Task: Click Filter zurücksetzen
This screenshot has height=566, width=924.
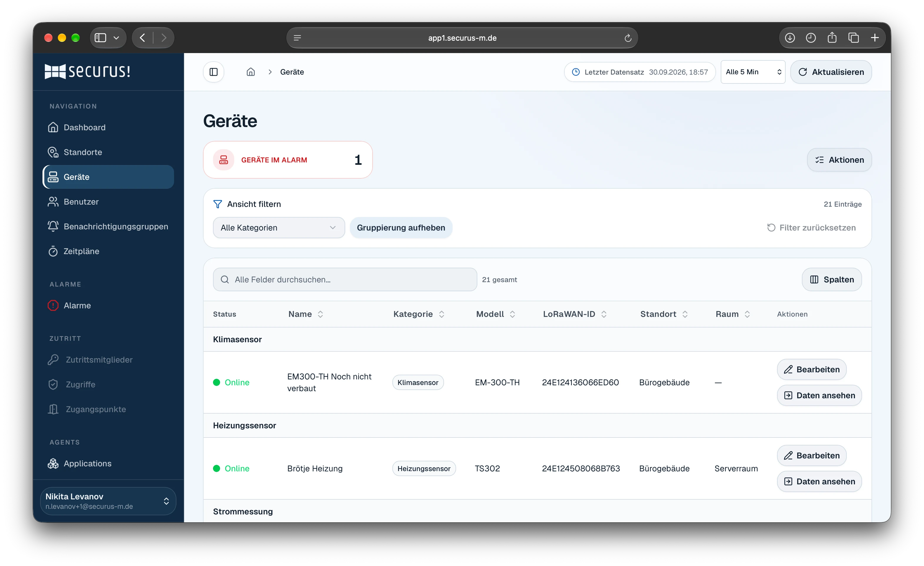Action: click(812, 228)
